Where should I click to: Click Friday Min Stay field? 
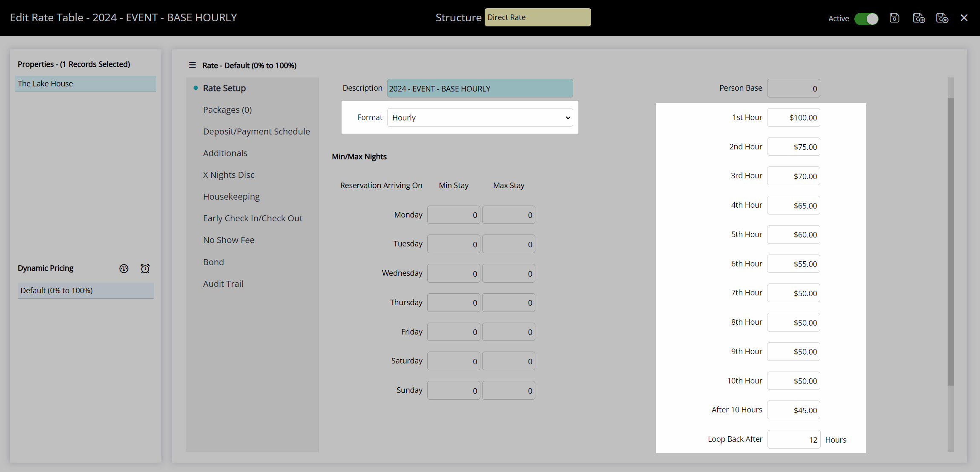454,332
